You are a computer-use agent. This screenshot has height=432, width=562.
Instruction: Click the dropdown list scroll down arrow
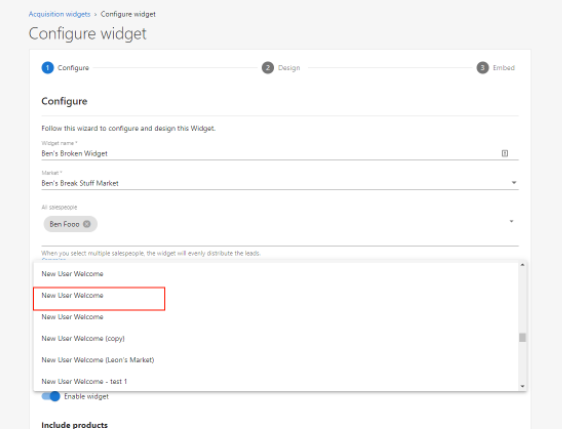point(522,386)
